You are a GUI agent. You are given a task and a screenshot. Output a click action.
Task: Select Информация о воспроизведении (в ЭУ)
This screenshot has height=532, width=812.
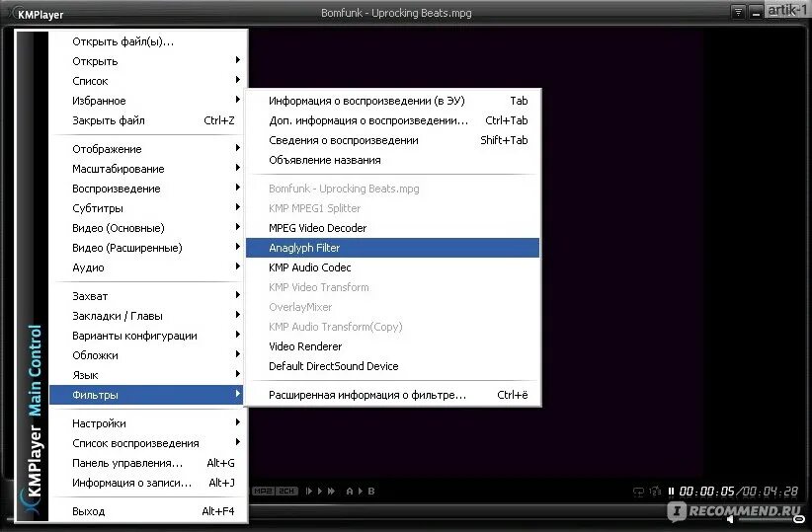392,101
